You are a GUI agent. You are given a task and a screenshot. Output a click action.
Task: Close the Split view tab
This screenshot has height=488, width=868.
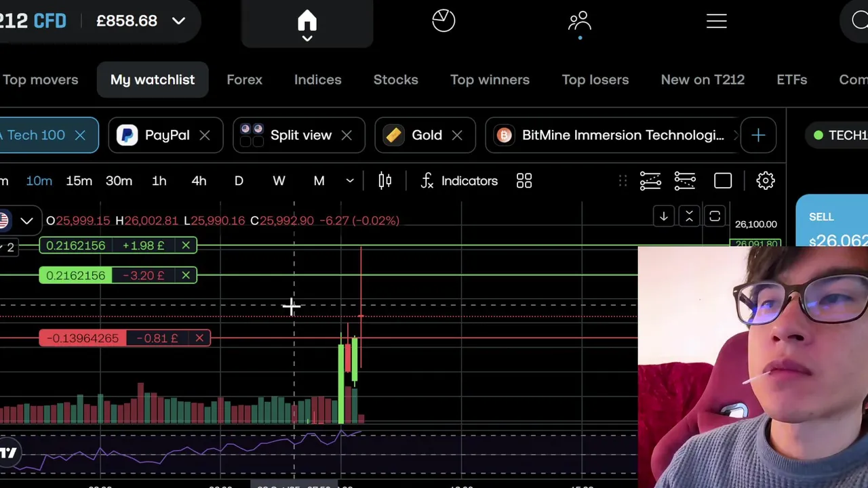pos(347,135)
